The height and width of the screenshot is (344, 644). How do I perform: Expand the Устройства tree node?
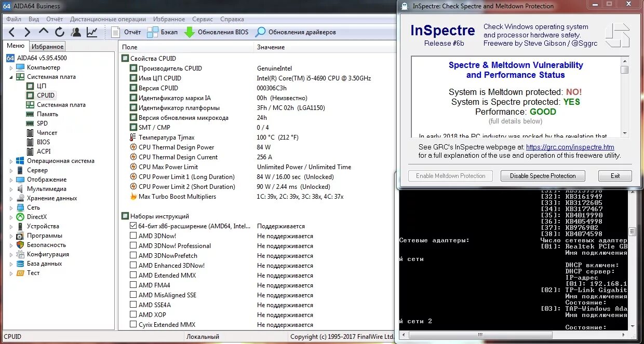(x=11, y=226)
